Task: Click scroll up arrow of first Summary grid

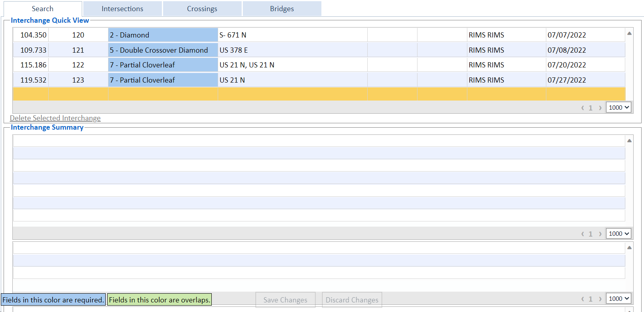Action: click(x=629, y=140)
